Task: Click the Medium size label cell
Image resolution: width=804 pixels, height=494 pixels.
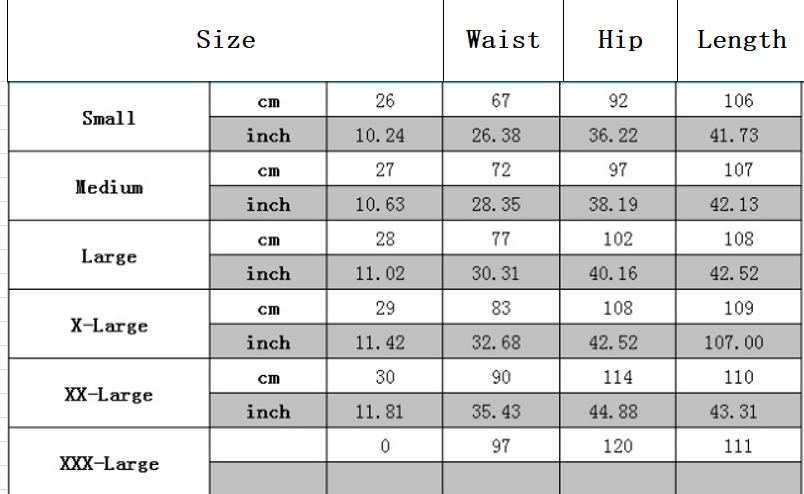Action: (x=109, y=186)
